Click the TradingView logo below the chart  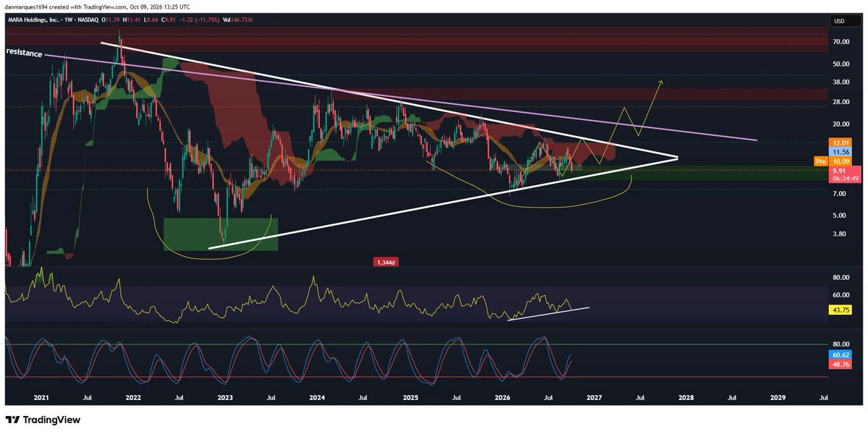[43, 420]
